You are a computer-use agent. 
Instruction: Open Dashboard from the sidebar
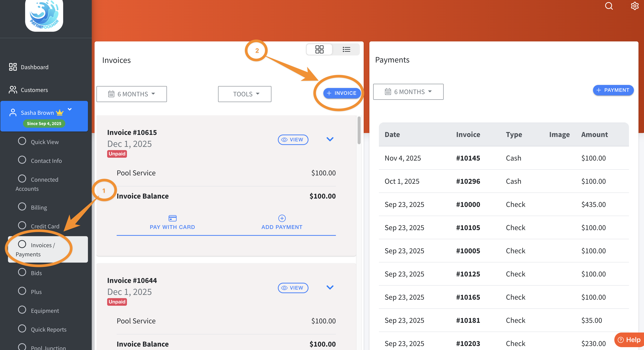click(34, 67)
